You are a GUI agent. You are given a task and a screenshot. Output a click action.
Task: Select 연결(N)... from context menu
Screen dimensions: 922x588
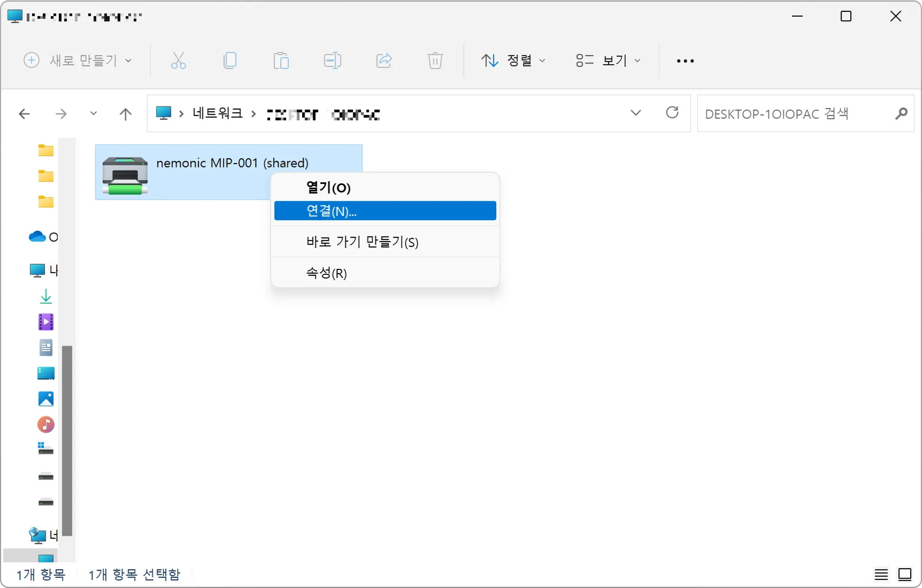[385, 211]
